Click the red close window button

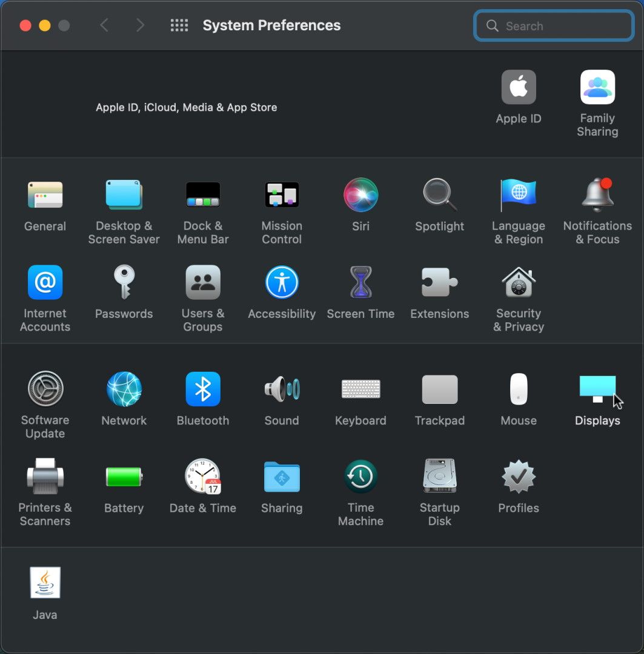pos(25,25)
